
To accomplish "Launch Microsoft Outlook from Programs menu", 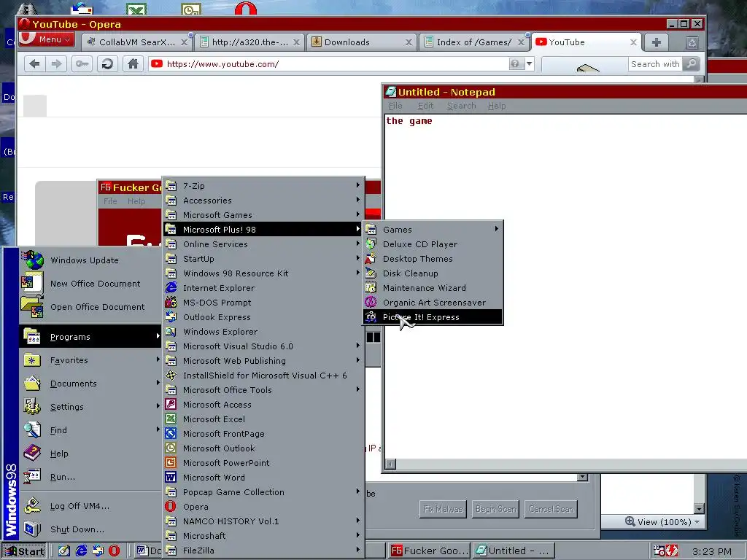I will click(263, 448).
